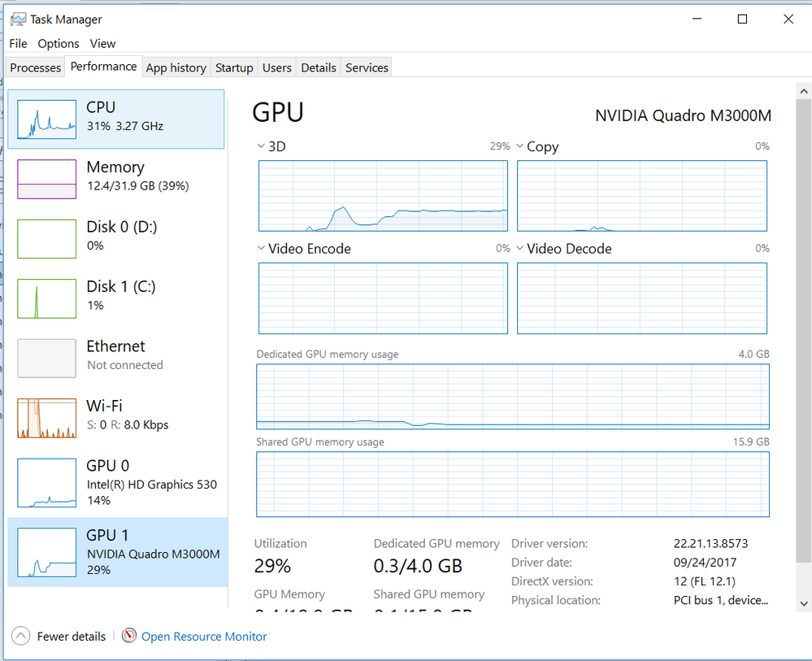
Task: Click the Ethernet label in sidebar
Action: [x=115, y=346]
